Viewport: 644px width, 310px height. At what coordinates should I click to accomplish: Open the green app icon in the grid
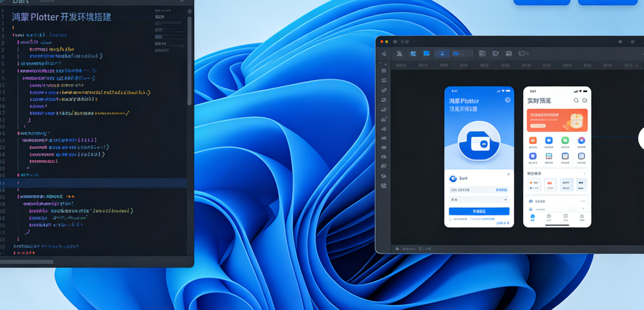click(565, 140)
